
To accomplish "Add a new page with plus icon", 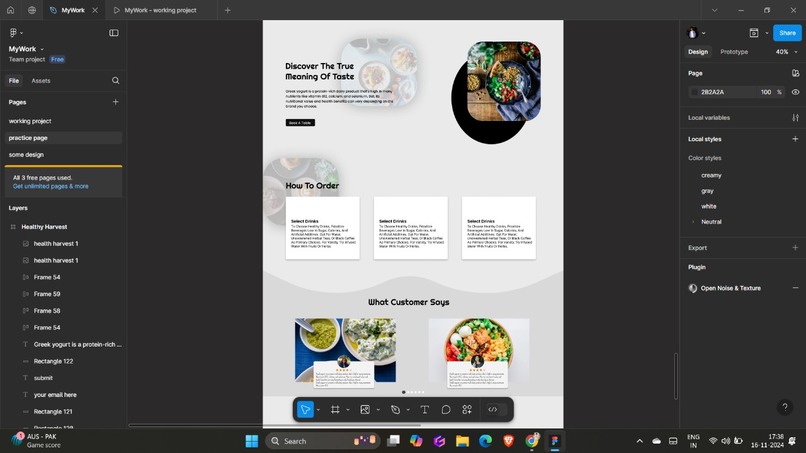I will pyautogui.click(x=116, y=102).
